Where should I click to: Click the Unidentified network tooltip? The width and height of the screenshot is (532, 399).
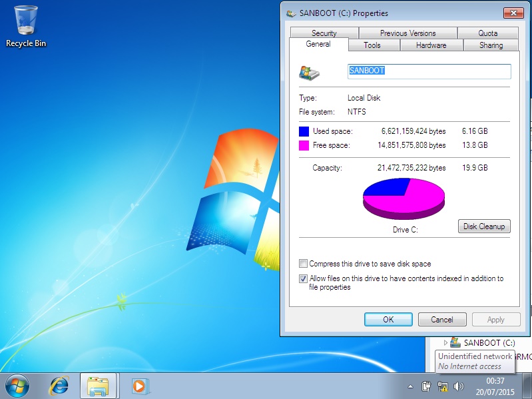[475, 361]
